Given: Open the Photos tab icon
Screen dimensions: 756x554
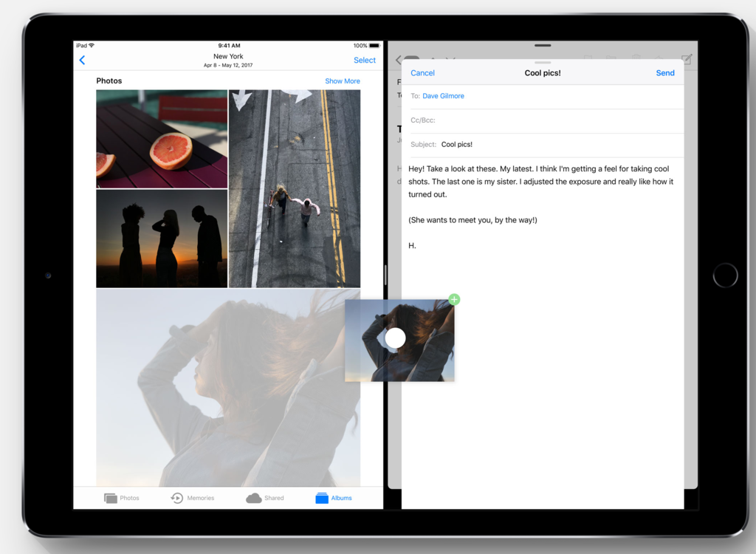Looking at the screenshot, I should [111, 498].
